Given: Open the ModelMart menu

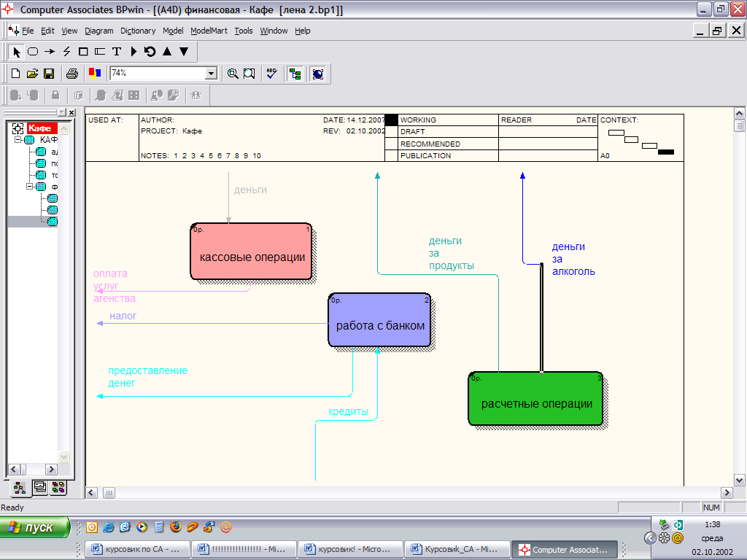Looking at the screenshot, I should pos(209,31).
